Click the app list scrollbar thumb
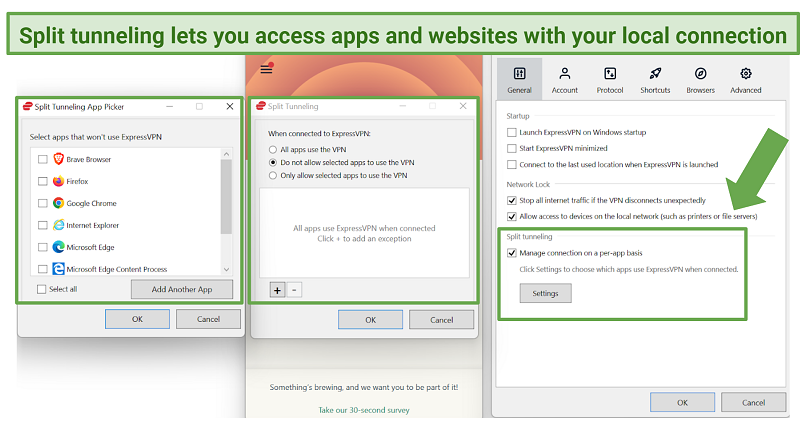The height and width of the screenshot is (434, 806). [x=226, y=196]
